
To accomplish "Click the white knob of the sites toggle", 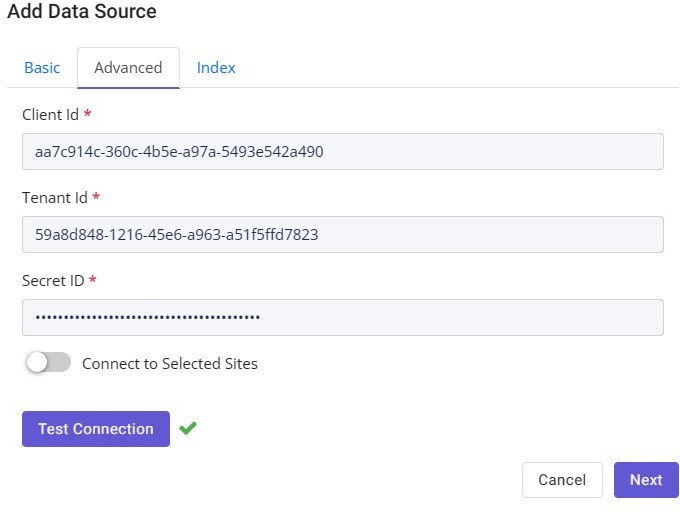I will click(x=37, y=362).
